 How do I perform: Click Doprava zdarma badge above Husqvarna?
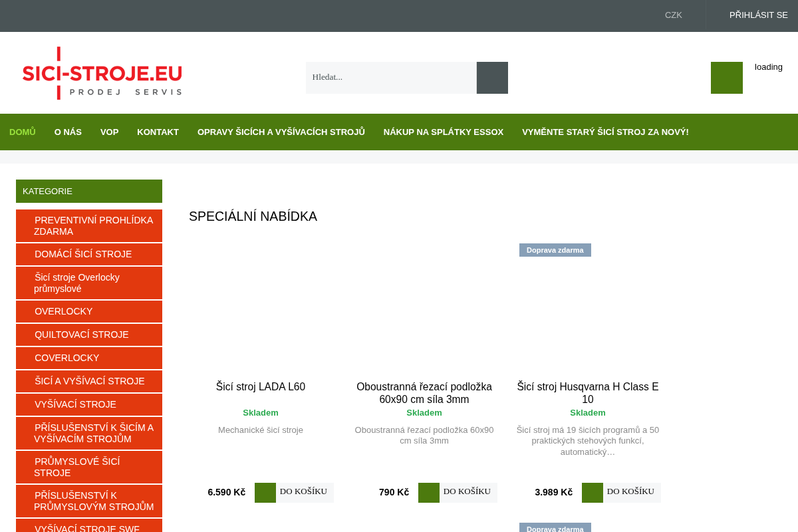[x=555, y=250]
